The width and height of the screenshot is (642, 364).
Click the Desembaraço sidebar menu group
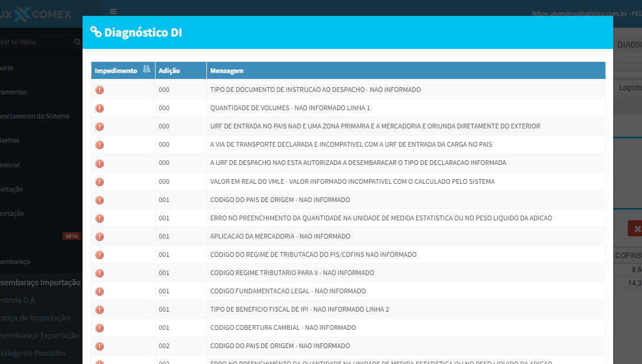pos(15,262)
